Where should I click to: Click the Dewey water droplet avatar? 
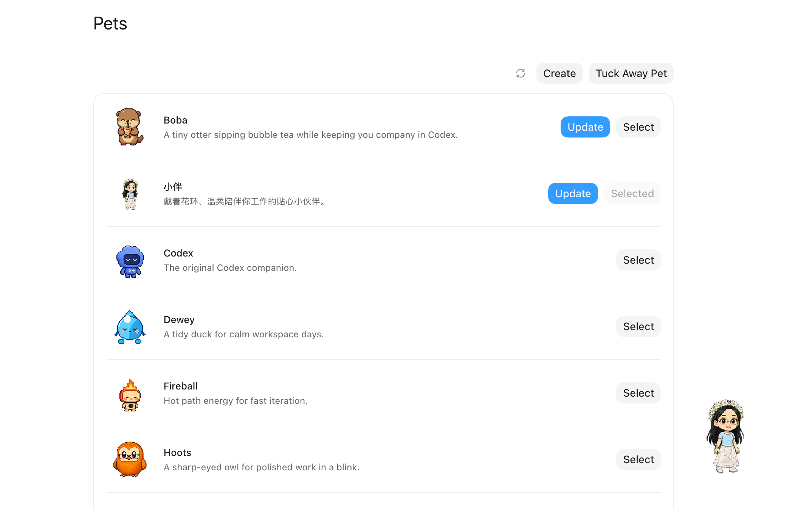pos(130,327)
